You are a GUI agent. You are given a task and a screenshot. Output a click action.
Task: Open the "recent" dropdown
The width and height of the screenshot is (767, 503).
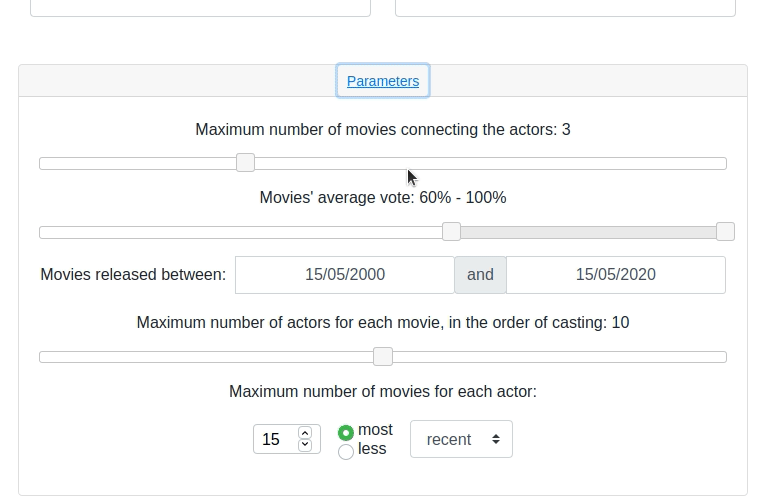(461, 440)
